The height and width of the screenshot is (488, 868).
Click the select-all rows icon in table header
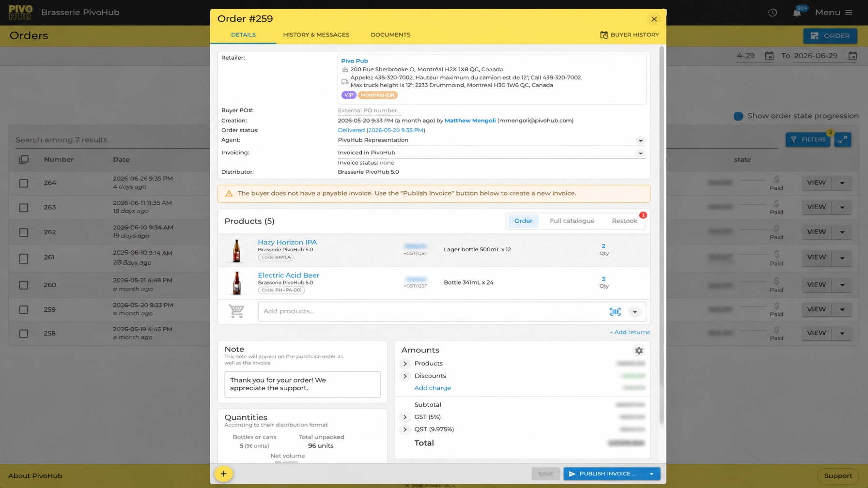[x=24, y=159]
